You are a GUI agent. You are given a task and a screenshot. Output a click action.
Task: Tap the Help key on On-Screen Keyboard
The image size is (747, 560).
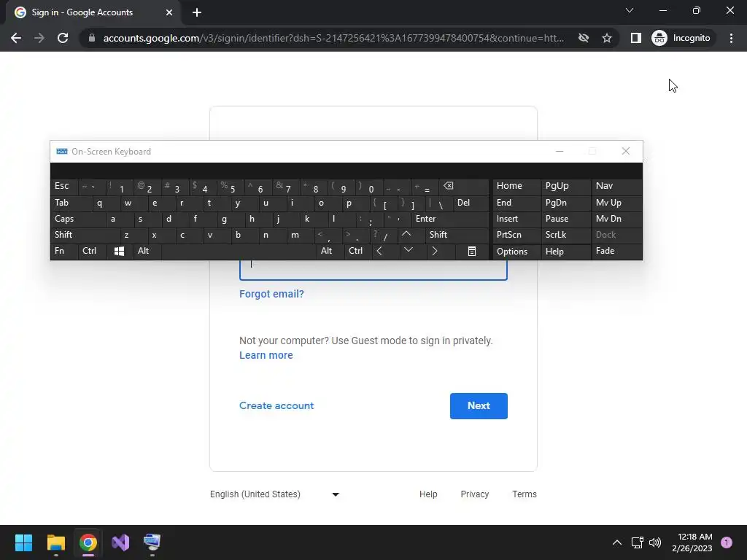[x=565, y=252]
